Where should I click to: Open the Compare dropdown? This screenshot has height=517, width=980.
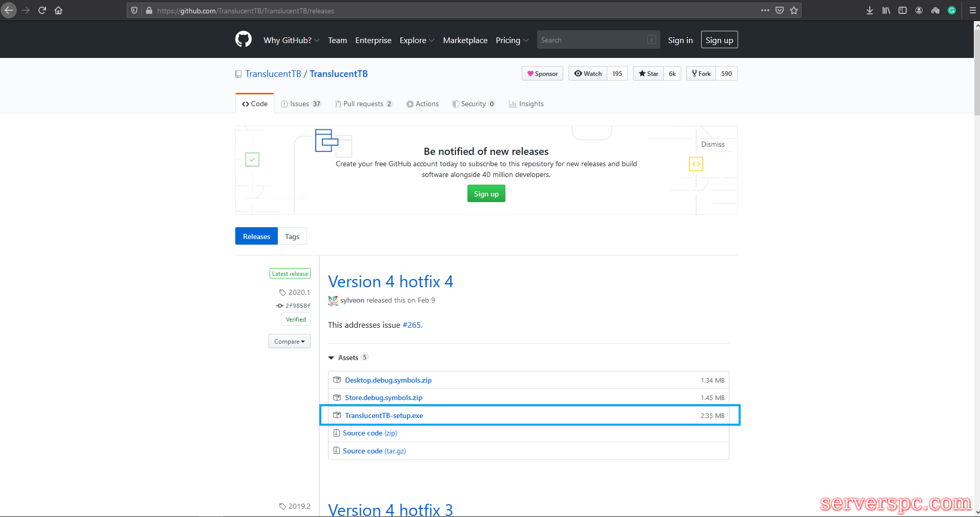coord(289,342)
